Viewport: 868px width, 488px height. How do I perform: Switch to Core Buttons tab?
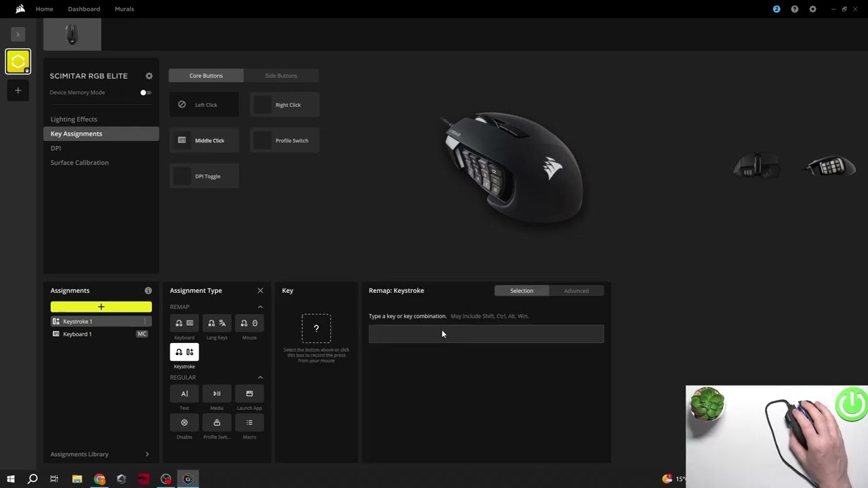click(x=206, y=75)
